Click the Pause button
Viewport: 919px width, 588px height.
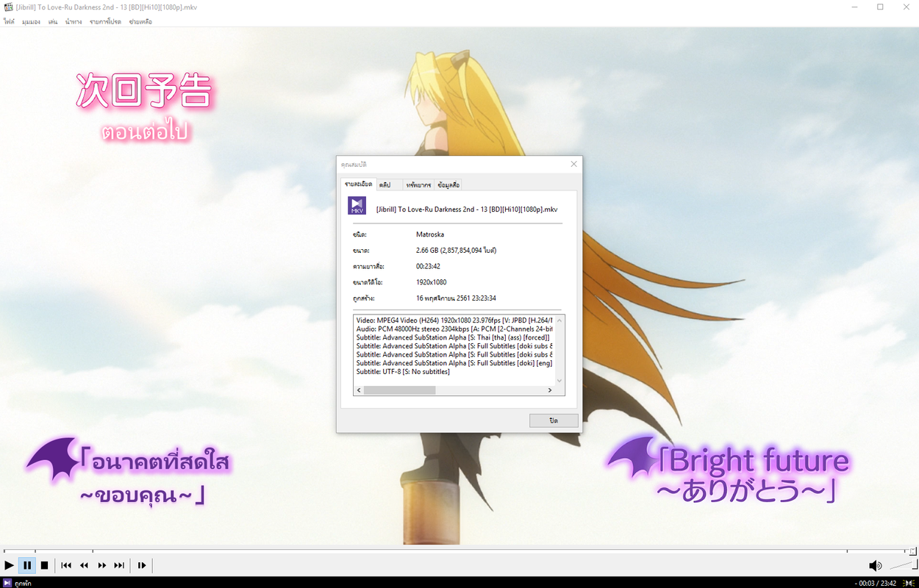pos(27,565)
